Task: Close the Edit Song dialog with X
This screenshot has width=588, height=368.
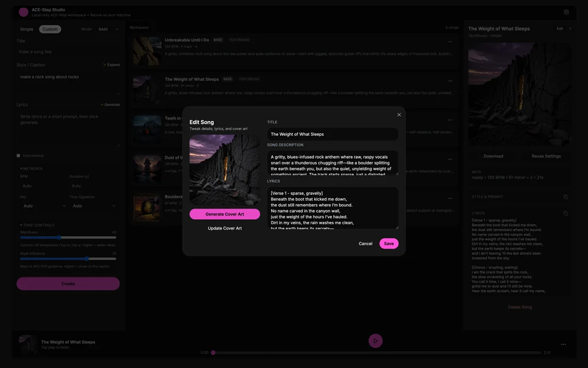Action: click(399, 114)
